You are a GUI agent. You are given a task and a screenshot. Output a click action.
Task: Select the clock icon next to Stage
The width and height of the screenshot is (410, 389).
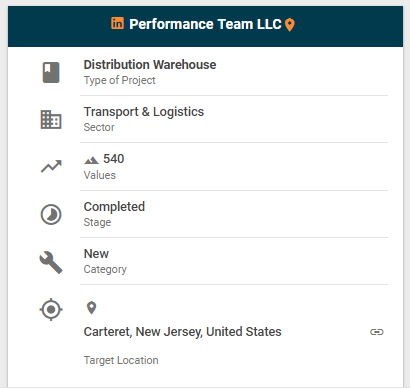(51, 214)
